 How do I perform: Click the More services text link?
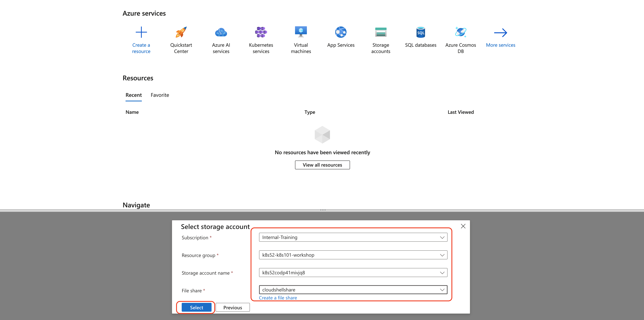(x=500, y=45)
